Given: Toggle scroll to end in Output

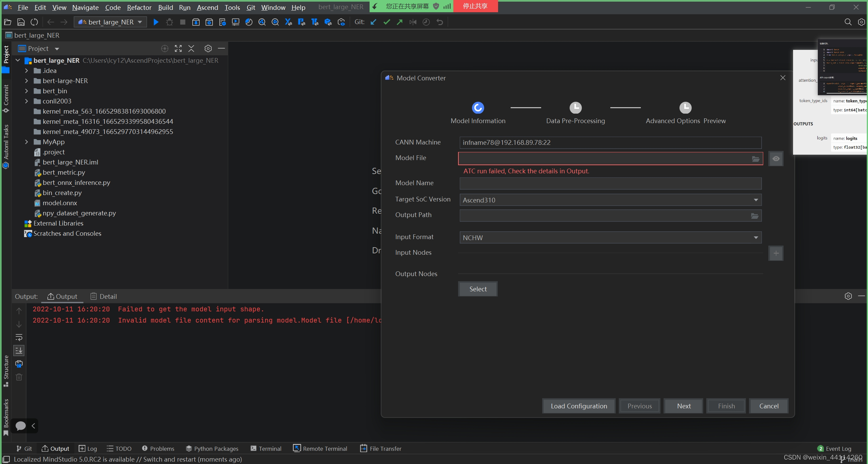Looking at the screenshot, I should click(19, 350).
